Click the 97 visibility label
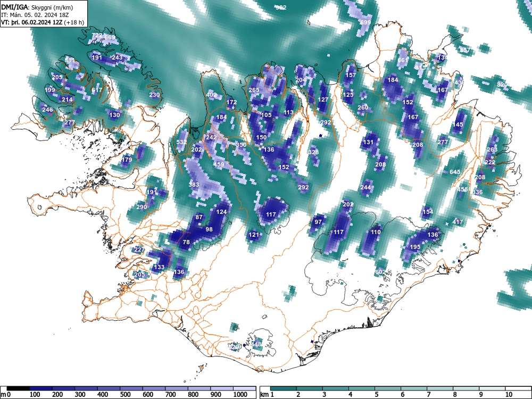 pos(318,222)
